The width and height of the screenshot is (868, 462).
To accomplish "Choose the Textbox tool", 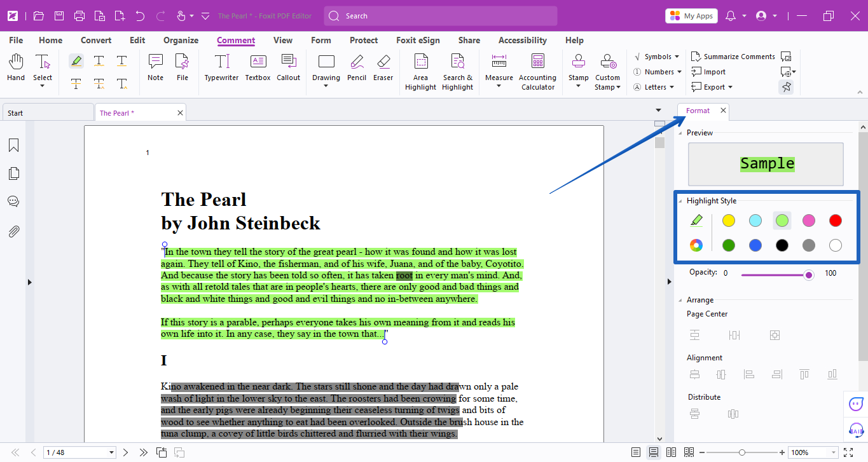I will (258, 68).
